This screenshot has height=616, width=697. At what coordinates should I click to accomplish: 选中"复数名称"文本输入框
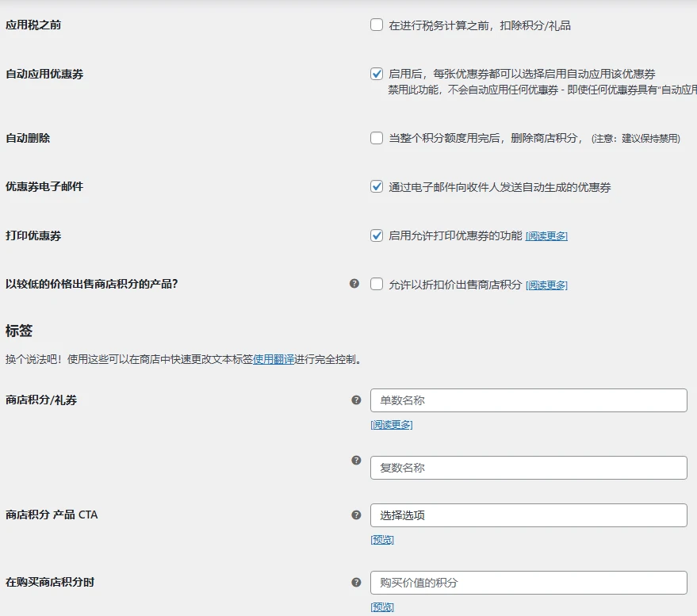pos(528,467)
